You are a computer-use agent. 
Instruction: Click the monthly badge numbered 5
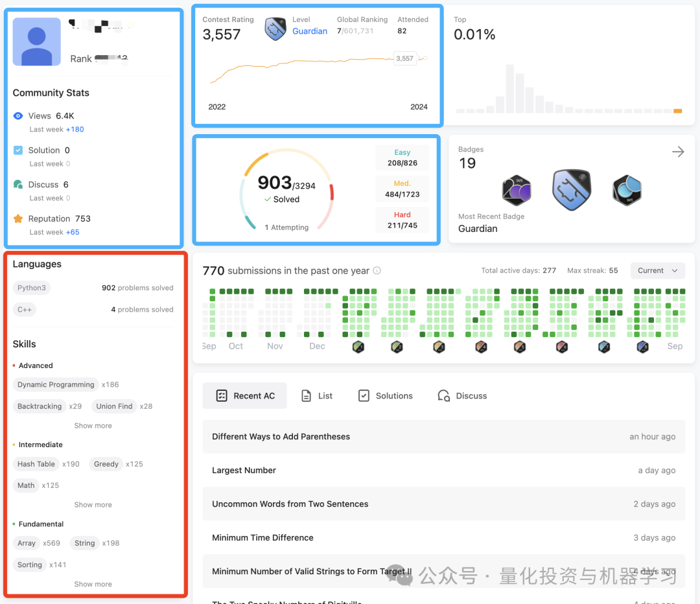point(519,347)
